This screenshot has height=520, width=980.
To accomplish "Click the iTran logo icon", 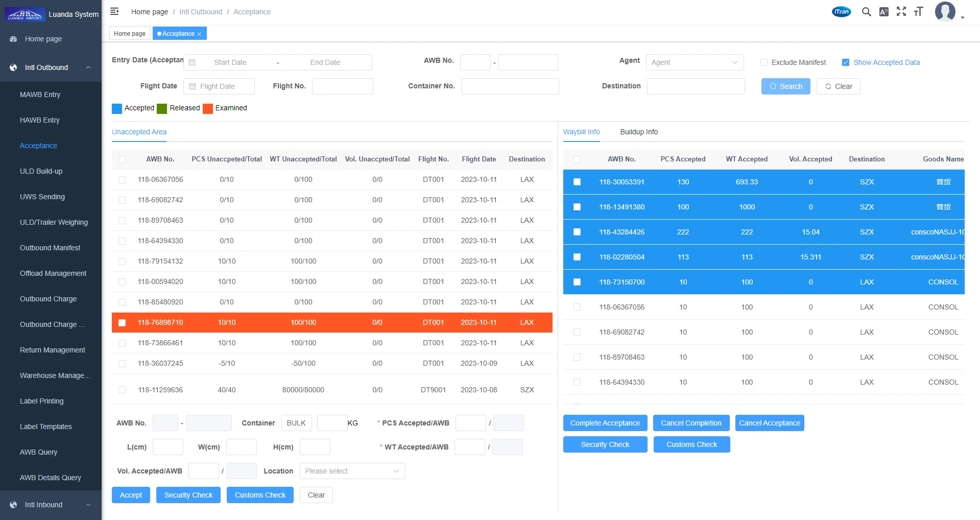I will pos(841,12).
